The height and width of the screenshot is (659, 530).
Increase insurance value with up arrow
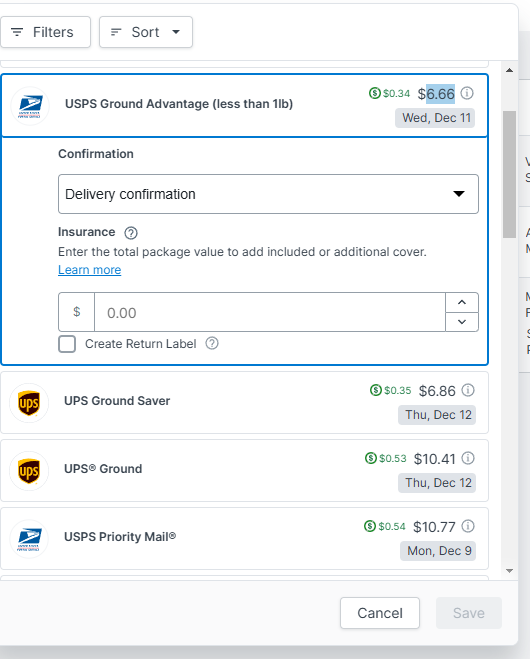(462, 303)
